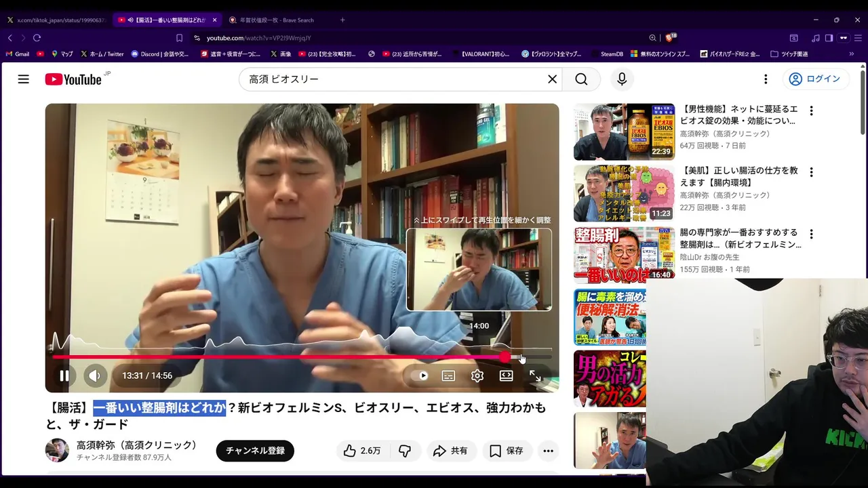
Task: Click the ログイン sign-in button
Action: click(x=814, y=79)
